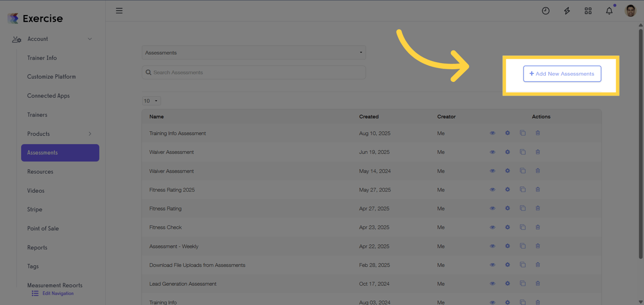
Task: Preview Assessment - Weekly using its eye icon
Action: coord(493,246)
